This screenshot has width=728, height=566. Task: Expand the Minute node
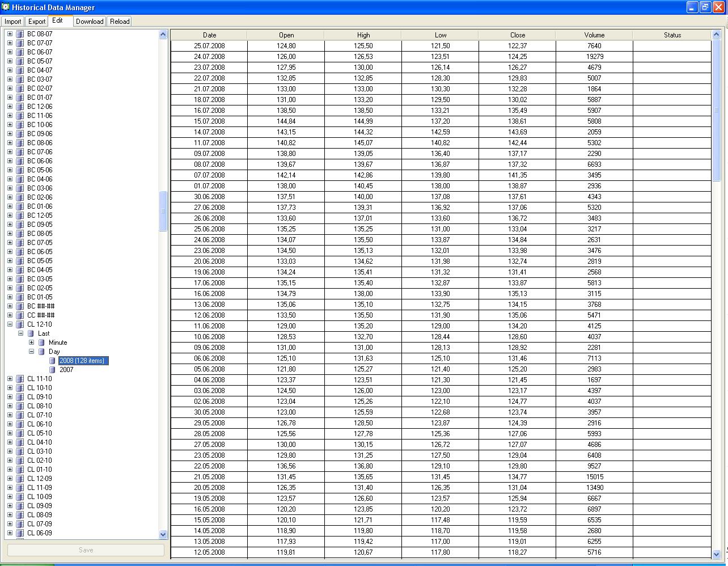[x=31, y=343]
